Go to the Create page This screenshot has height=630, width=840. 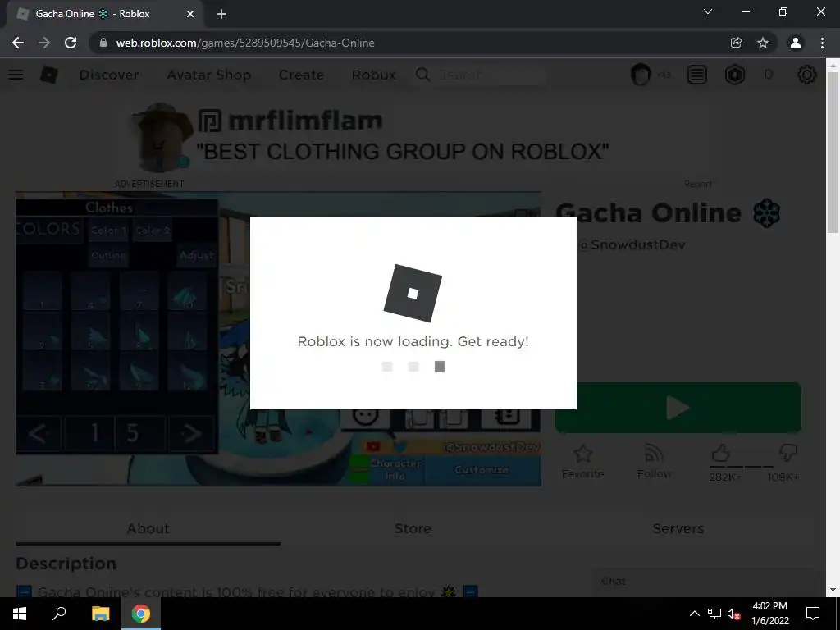coord(301,75)
